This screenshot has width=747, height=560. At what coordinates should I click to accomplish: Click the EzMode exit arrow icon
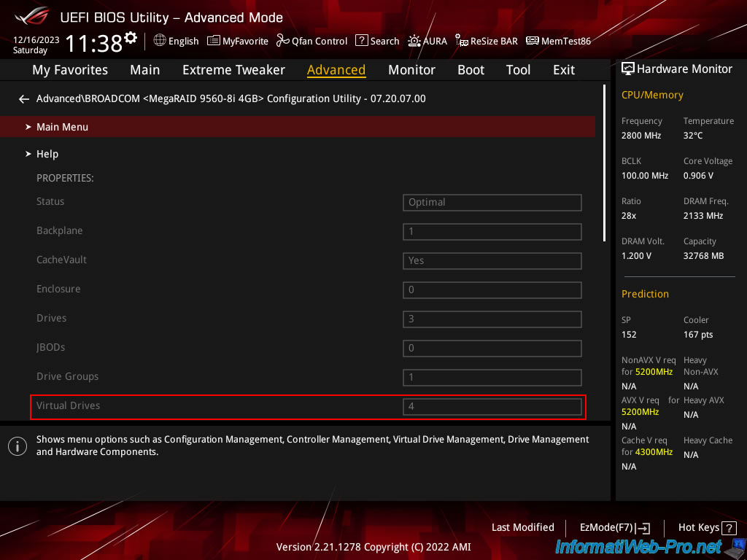pyautogui.click(x=643, y=528)
